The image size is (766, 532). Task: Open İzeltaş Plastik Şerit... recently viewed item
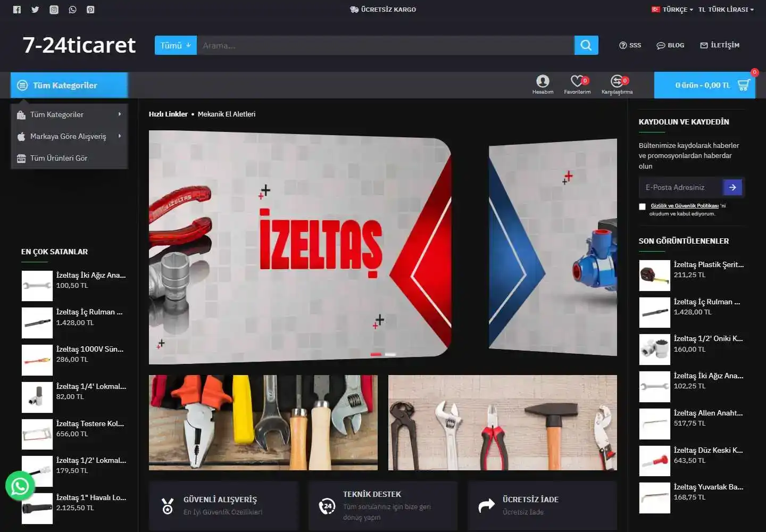pyautogui.click(x=709, y=264)
